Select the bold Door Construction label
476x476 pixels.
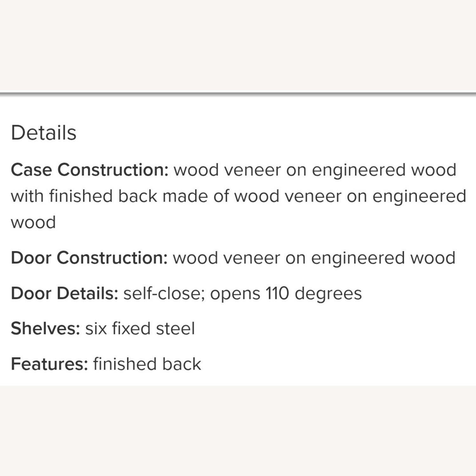pos(89,258)
